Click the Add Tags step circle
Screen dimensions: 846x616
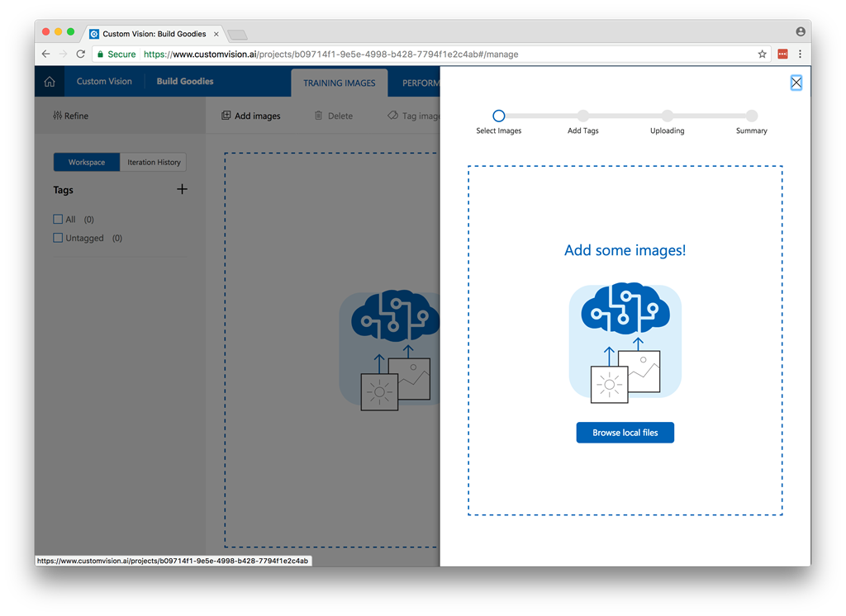(582, 116)
